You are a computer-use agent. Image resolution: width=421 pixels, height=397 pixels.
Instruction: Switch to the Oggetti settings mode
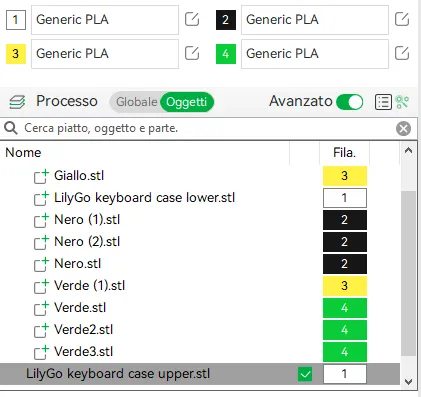click(x=187, y=102)
